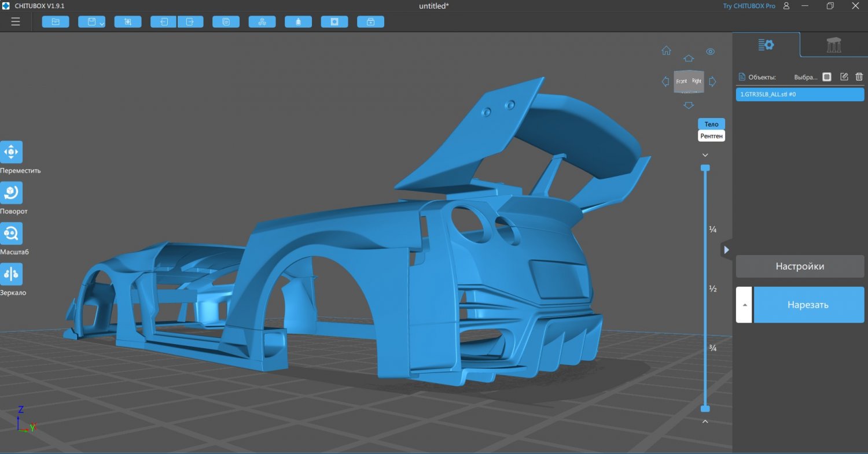Select the Переместить move tool
The width and height of the screenshot is (868, 454).
point(11,152)
